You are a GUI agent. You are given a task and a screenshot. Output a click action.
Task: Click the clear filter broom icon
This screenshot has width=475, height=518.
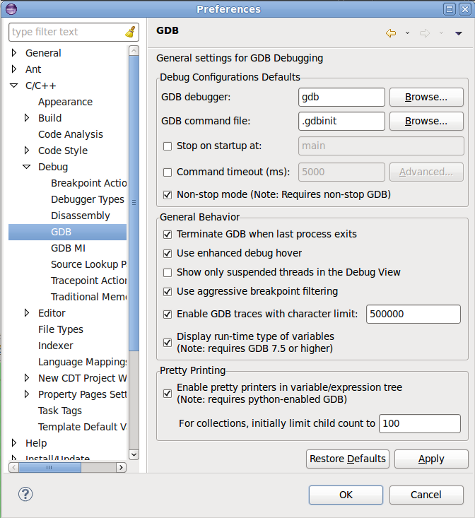coord(130,32)
